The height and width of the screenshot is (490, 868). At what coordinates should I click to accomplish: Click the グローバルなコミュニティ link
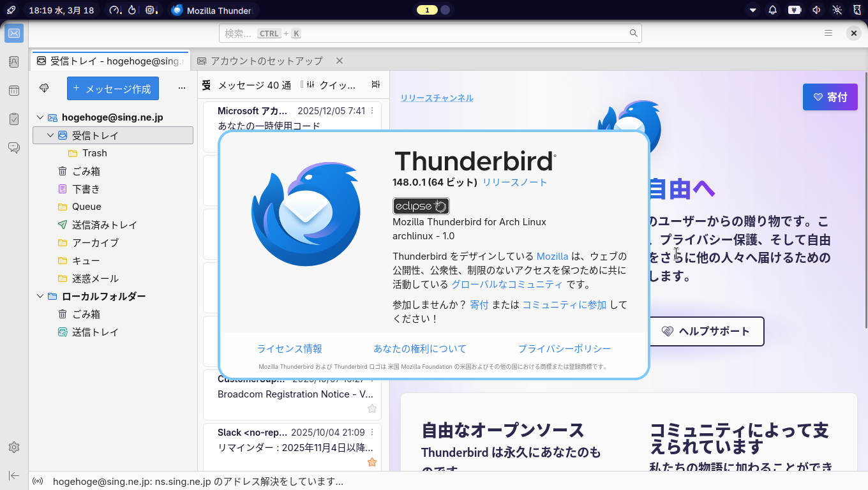tap(507, 285)
